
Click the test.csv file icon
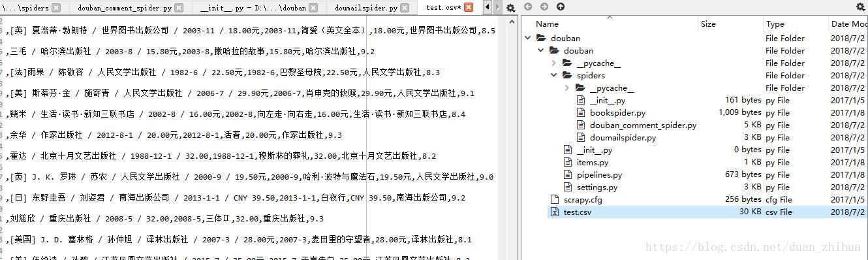point(555,212)
